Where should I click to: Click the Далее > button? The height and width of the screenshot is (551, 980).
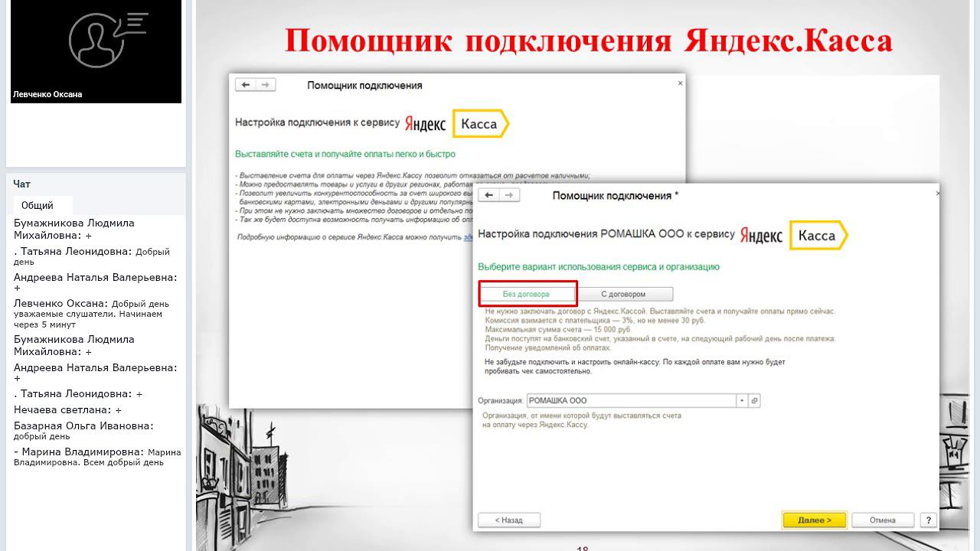click(814, 520)
